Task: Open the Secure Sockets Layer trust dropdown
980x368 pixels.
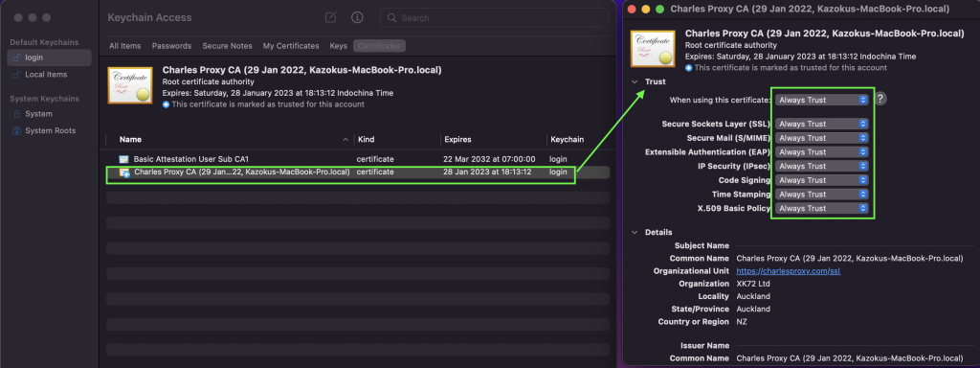Action: click(x=822, y=124)
